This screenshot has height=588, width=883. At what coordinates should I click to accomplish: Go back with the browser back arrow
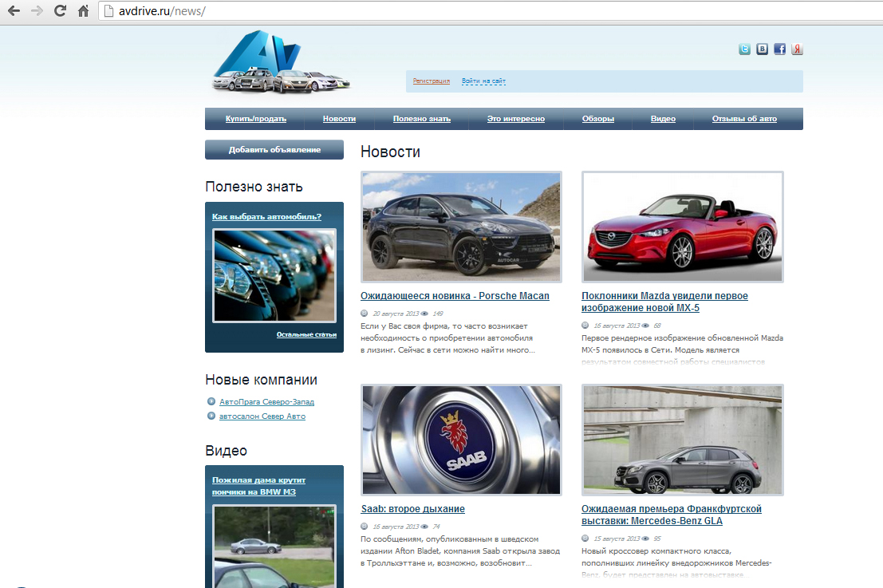[x=14, y=10]
